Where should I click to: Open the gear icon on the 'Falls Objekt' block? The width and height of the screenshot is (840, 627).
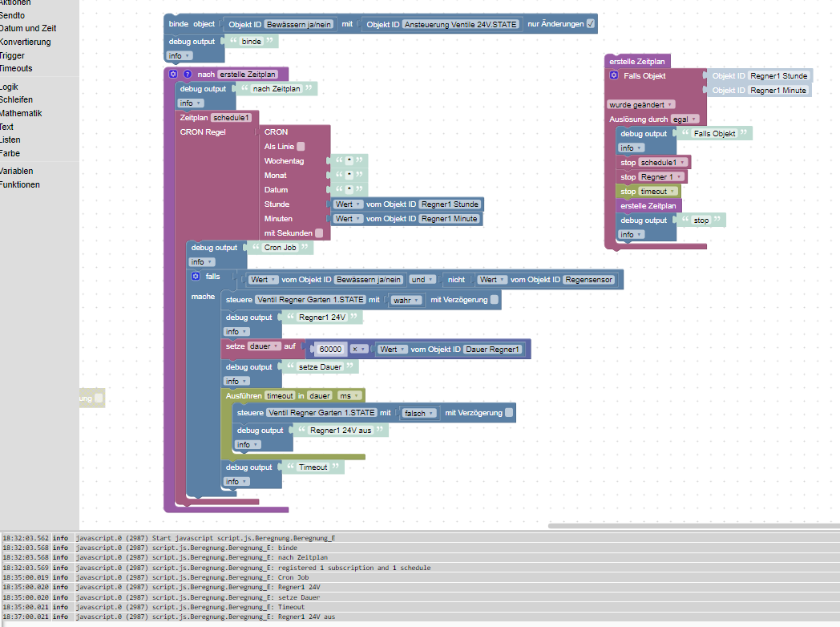[614, 75]
